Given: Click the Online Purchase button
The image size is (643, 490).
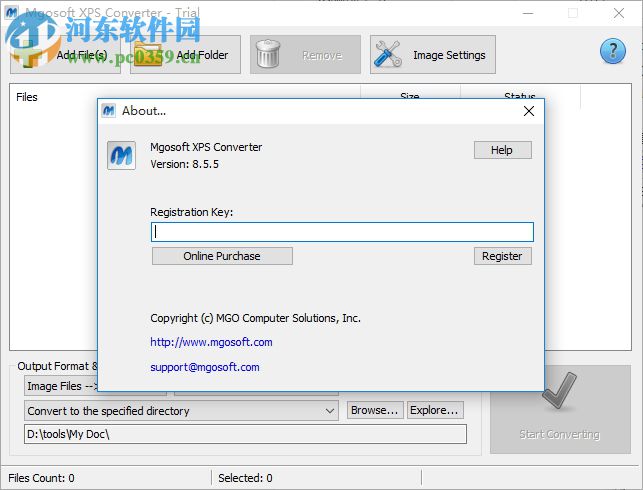Looking at the screenshot, I should [x=222, y=256].
